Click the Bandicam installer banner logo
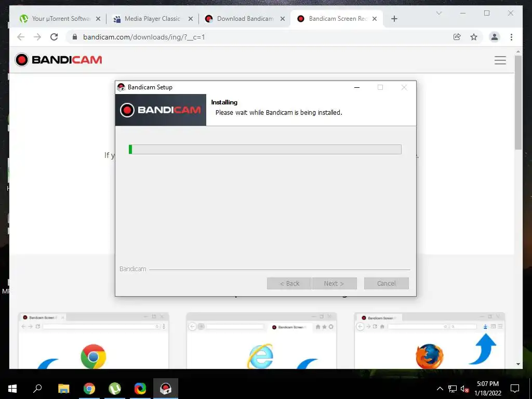Viewport: 532px width, 399px height. (x=161, y=110)
